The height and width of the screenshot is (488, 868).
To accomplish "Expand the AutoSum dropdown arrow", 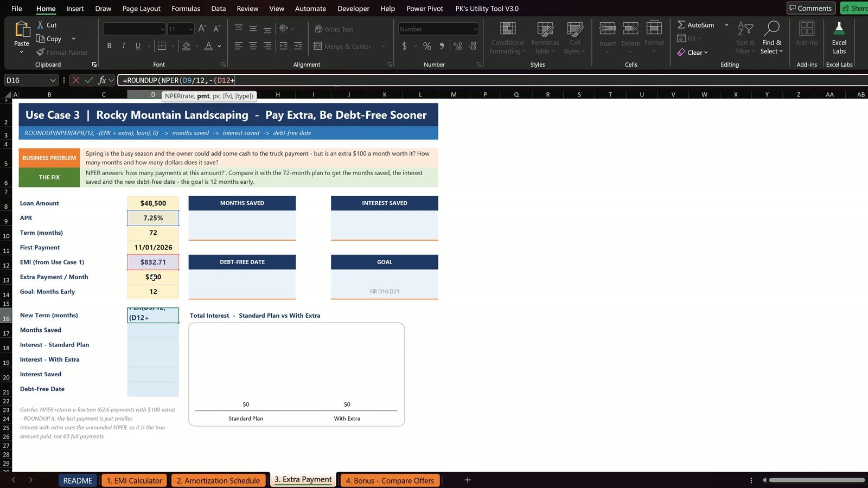I will [726, 25].
